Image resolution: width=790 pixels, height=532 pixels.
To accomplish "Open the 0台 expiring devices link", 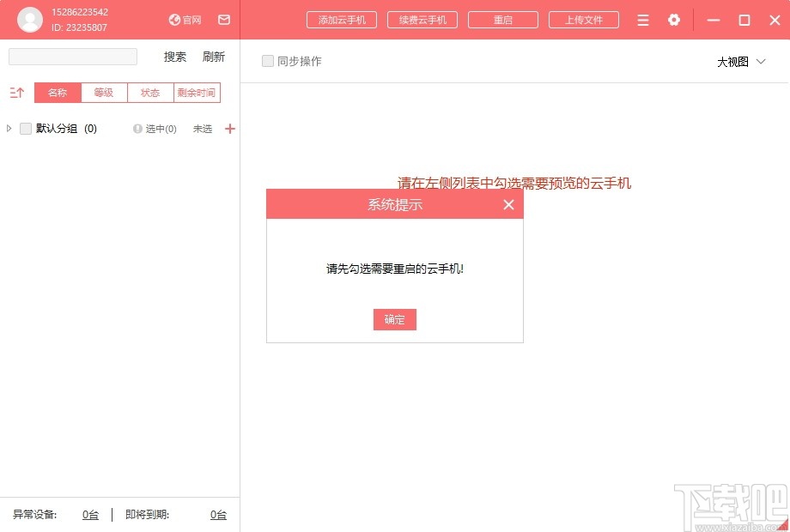I will (x=218, y=515).
